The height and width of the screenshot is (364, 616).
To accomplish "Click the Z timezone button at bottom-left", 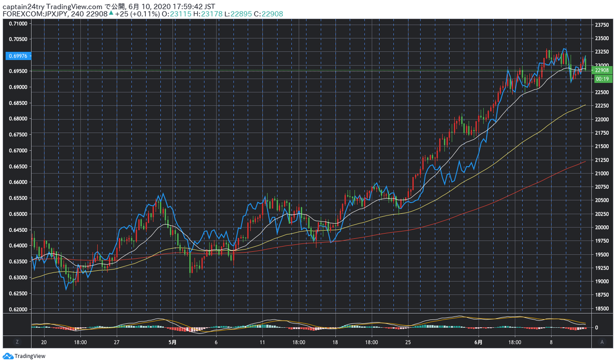I will coord(17,341).
